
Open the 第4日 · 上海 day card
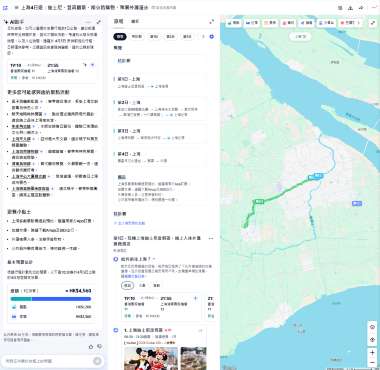click(x=160, y=157)
